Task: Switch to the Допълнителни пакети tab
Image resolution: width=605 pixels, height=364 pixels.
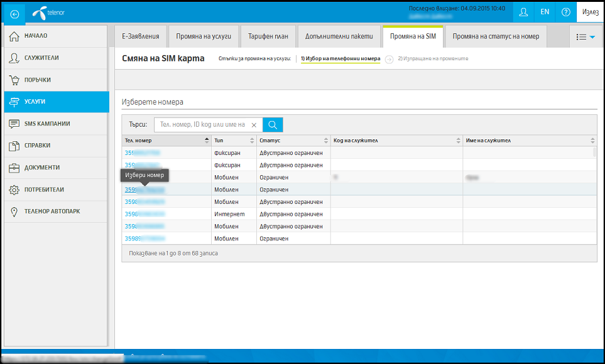Action: tap(339, 36)
